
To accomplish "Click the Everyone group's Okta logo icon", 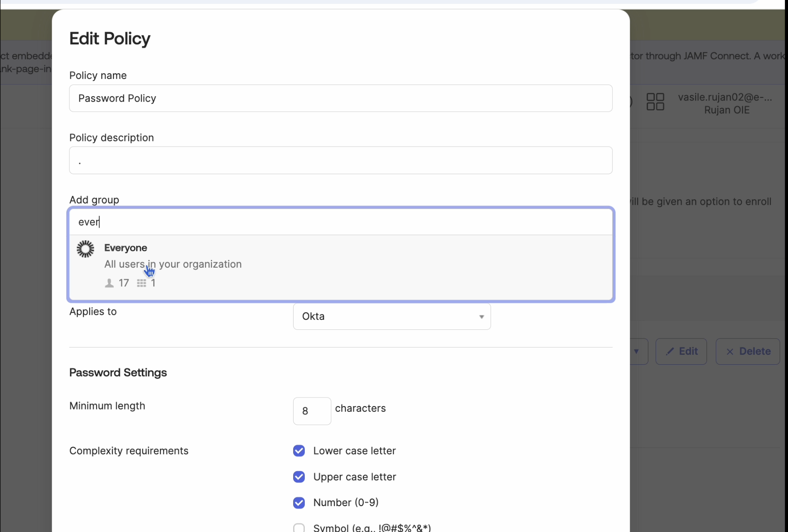I will [85, 249].
